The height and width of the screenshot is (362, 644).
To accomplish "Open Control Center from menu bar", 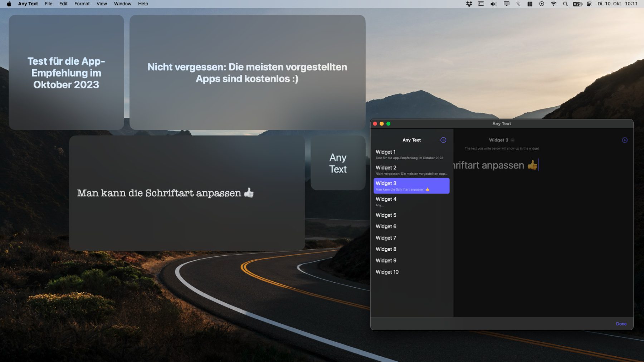I will coord(589,4).
